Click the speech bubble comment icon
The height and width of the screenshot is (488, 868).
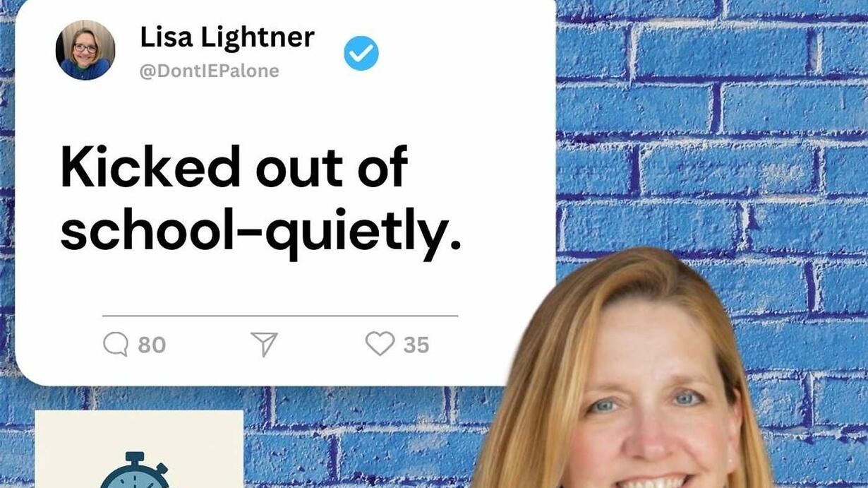(116, 344)
